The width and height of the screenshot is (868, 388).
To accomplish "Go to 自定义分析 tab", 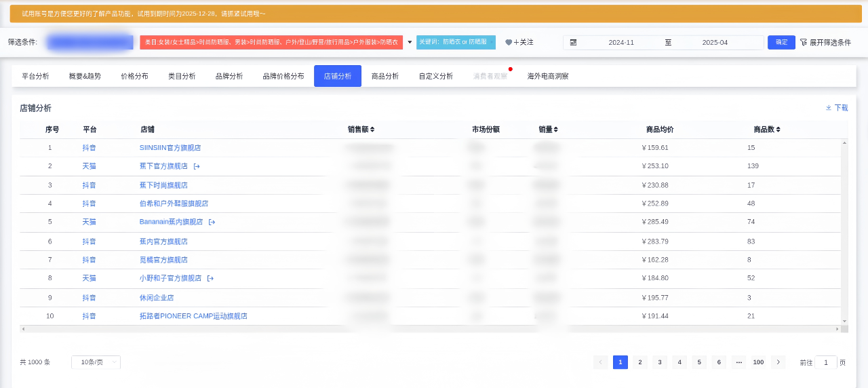I will 436,76.
